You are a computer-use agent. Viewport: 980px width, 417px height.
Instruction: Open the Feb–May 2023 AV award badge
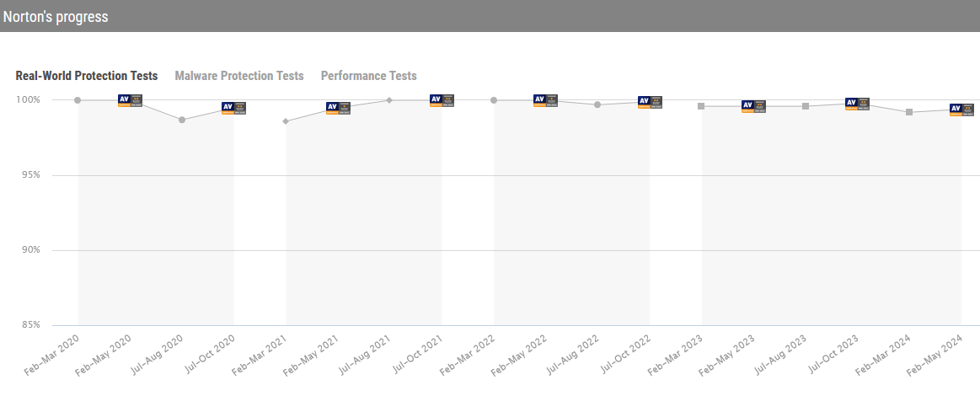point(754,106)
